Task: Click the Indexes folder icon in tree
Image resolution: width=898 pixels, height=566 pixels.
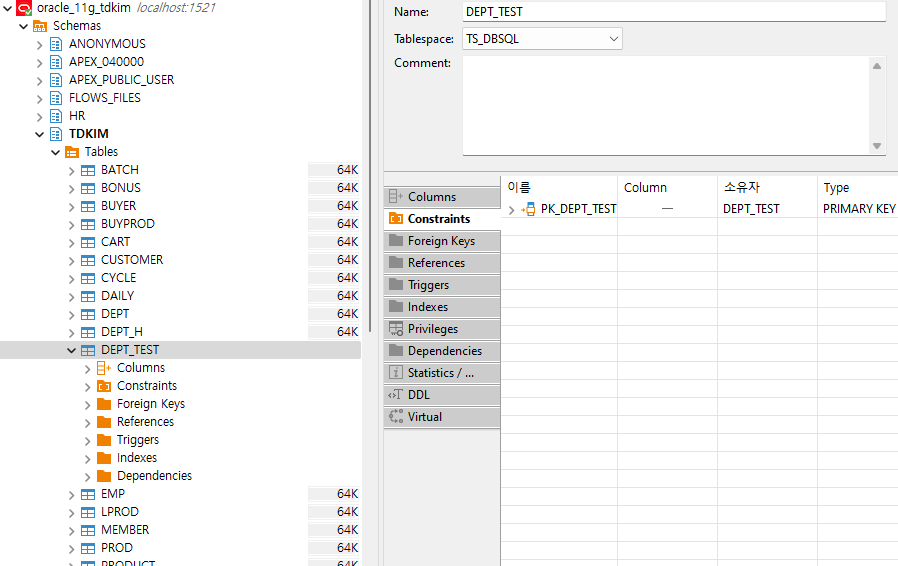Action: (104, 458)
